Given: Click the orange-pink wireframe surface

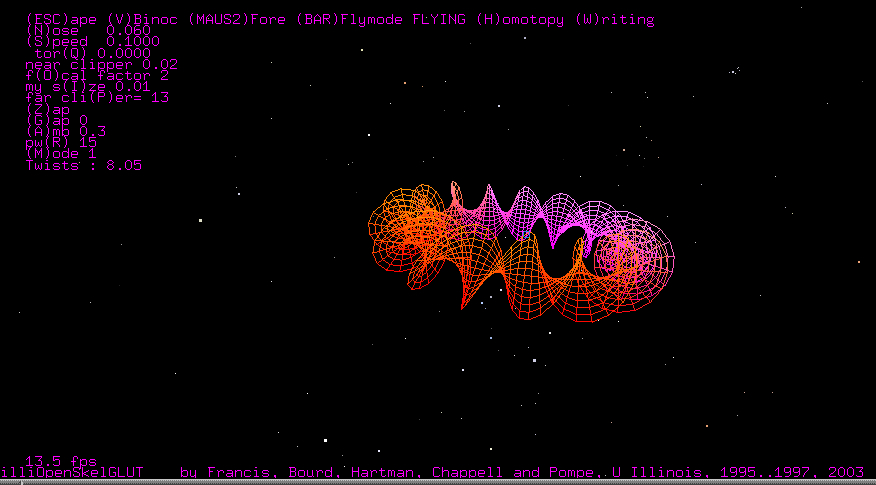Looking at the screenshot, I should tap(520, 250).
